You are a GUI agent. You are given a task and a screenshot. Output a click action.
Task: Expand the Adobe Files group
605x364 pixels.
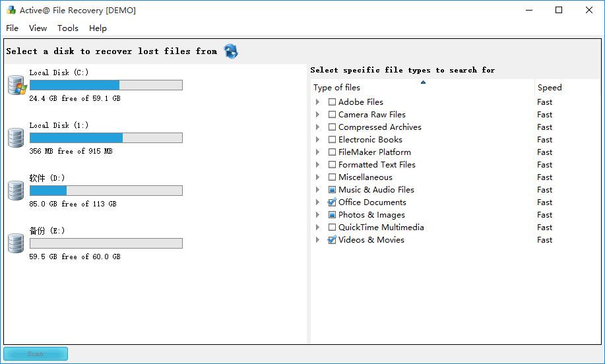click(317, 102)
